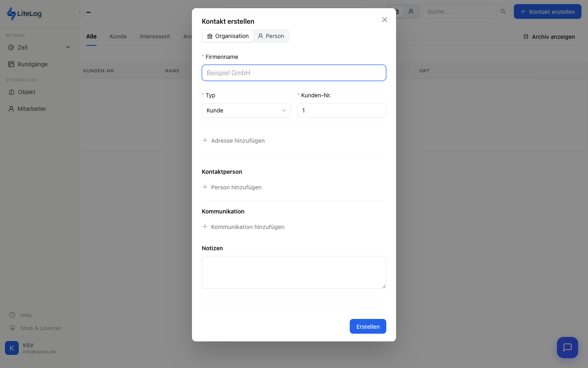Switch contact type to Person
The image size is (588, 368).
click(271, 36)
